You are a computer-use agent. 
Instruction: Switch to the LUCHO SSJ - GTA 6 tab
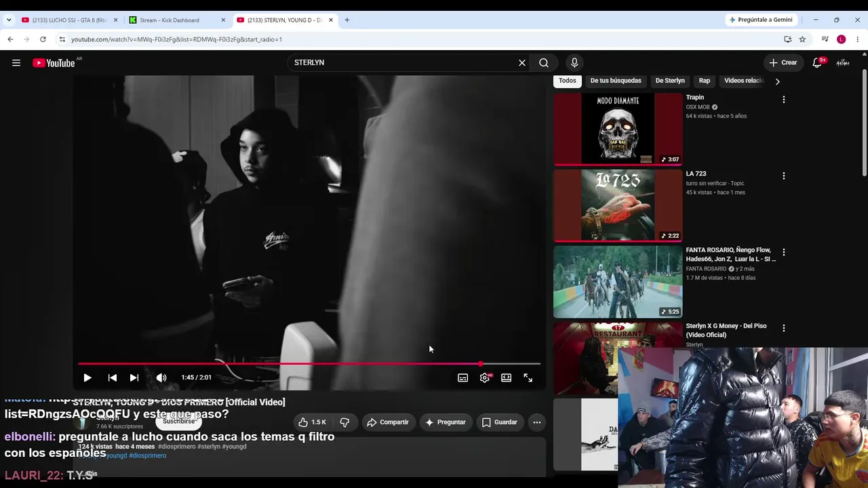click(69, 20)
